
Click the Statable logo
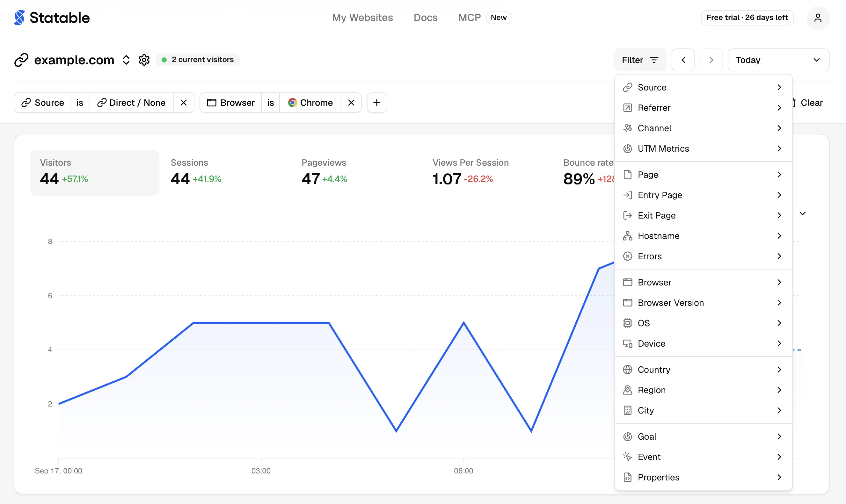coord(52,18)
